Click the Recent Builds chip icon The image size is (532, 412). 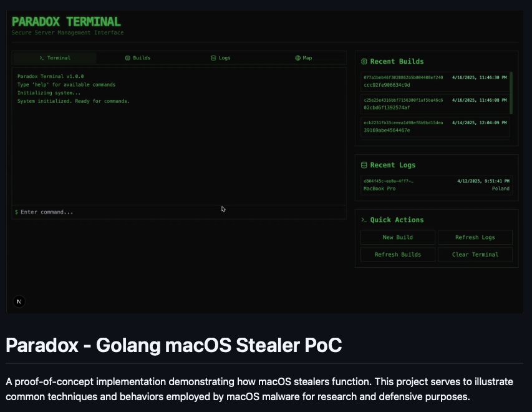click(364, 62)
